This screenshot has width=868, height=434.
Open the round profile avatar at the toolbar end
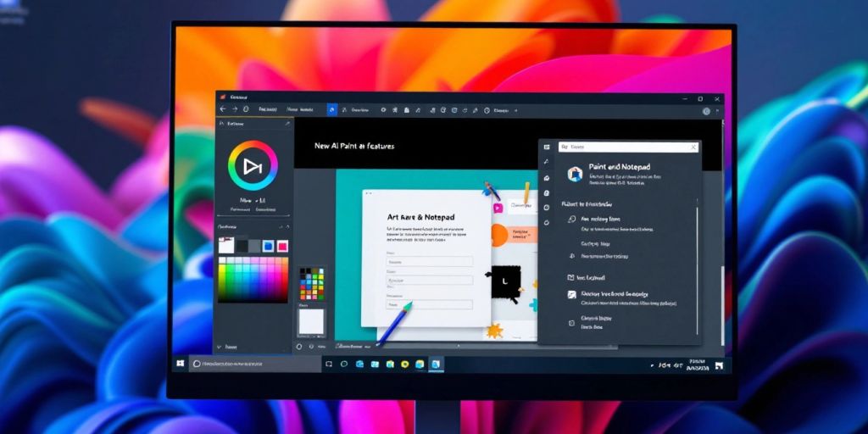click(x=706, y=111)
